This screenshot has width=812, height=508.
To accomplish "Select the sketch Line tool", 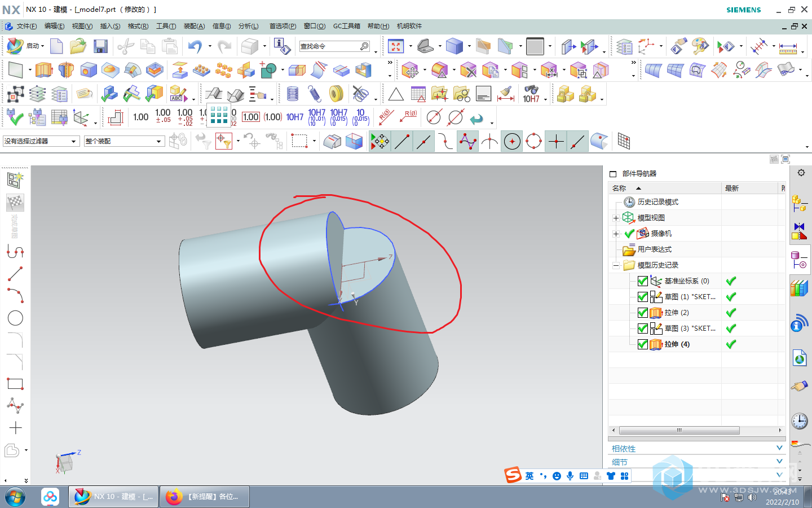I will [15, 274].
